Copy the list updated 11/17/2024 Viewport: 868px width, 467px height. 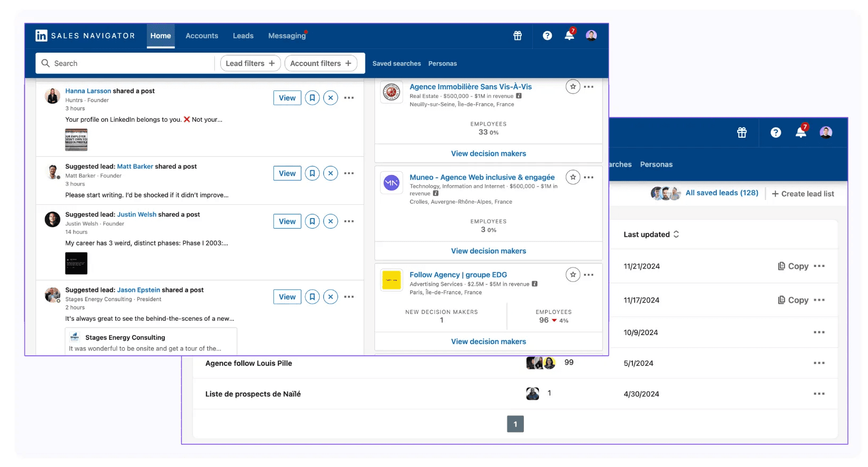click(793, 300)
